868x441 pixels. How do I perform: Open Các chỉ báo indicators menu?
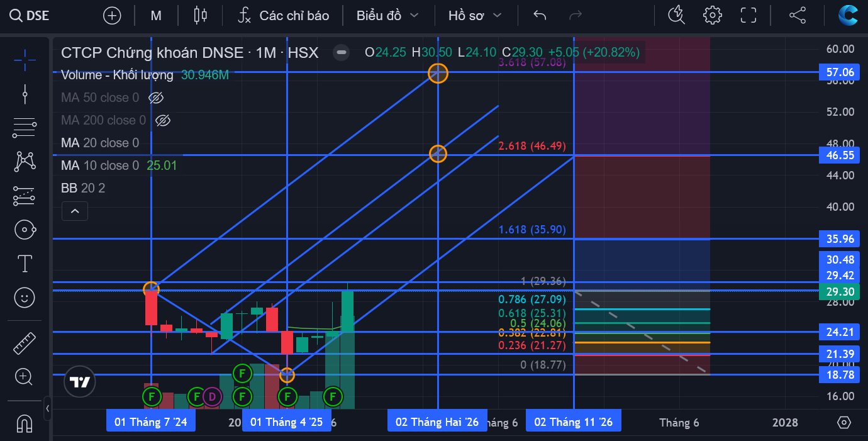(283, 16)
